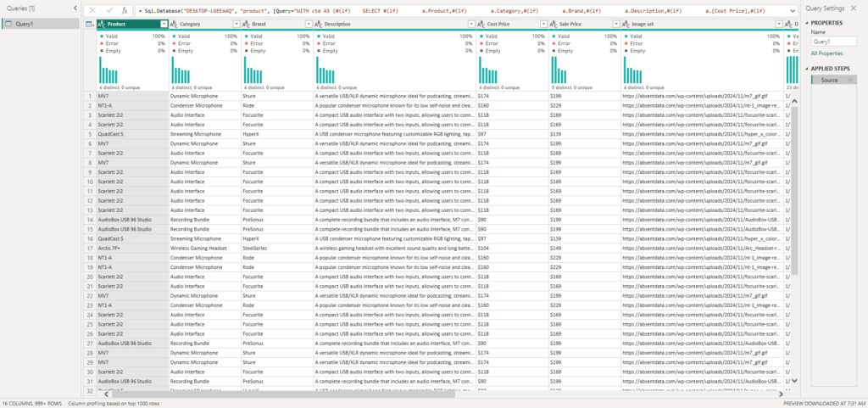Click the confirm checkmark in formula bar
This screenshot has width=868, height=408.
pos(109,10)
